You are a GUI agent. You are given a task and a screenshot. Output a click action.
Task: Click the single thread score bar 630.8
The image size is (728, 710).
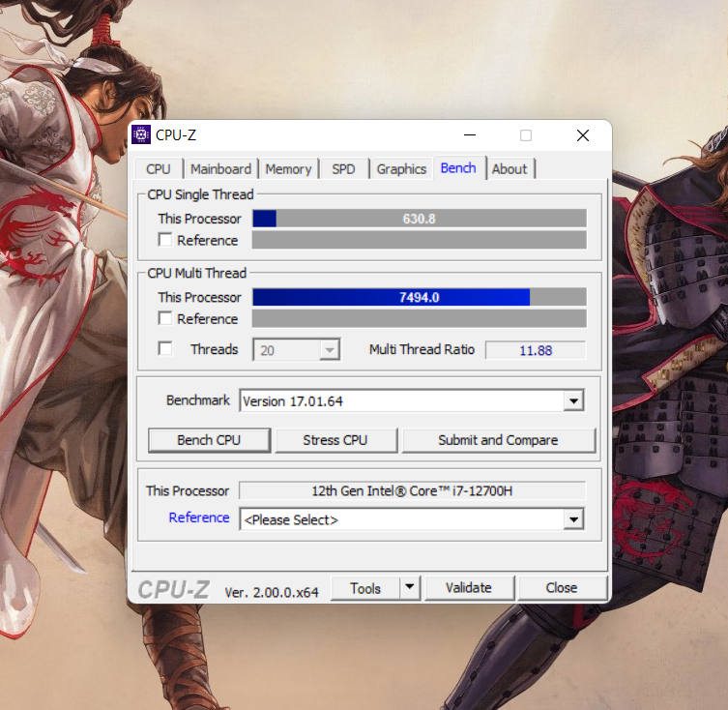pyautogui.click(x=420, y=219)
